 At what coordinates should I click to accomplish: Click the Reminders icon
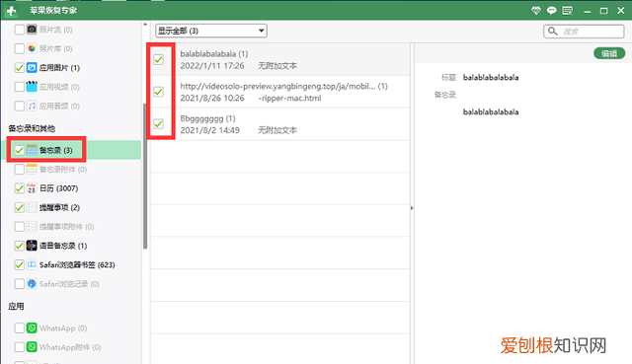point(32,207)
